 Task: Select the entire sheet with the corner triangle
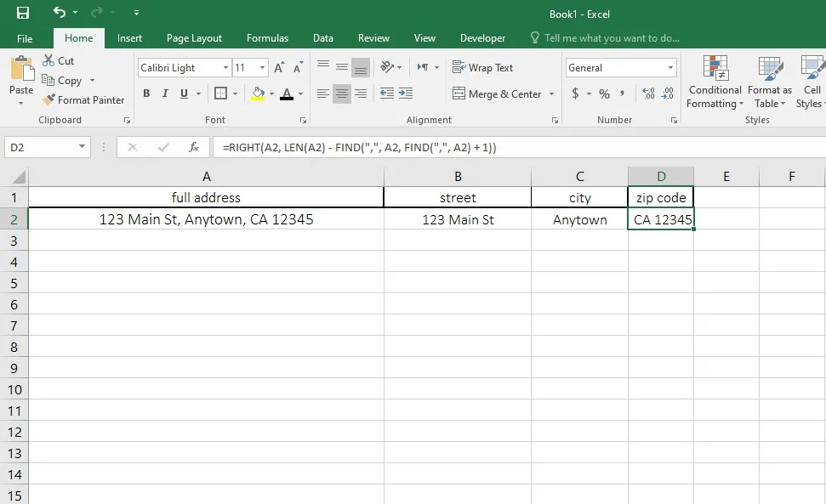[x=18, y=176]
